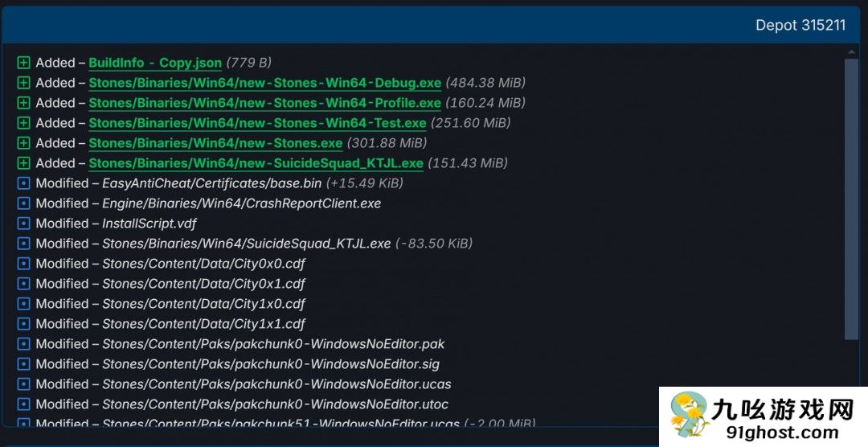Click the blue modified icon beside base.bin

[x=23, y=183]
